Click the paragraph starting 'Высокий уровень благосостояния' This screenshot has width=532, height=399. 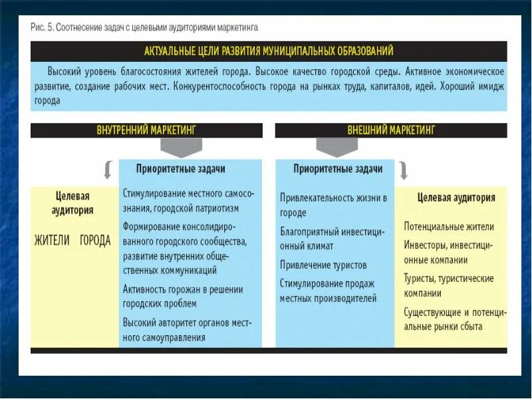tap(269, 86)
